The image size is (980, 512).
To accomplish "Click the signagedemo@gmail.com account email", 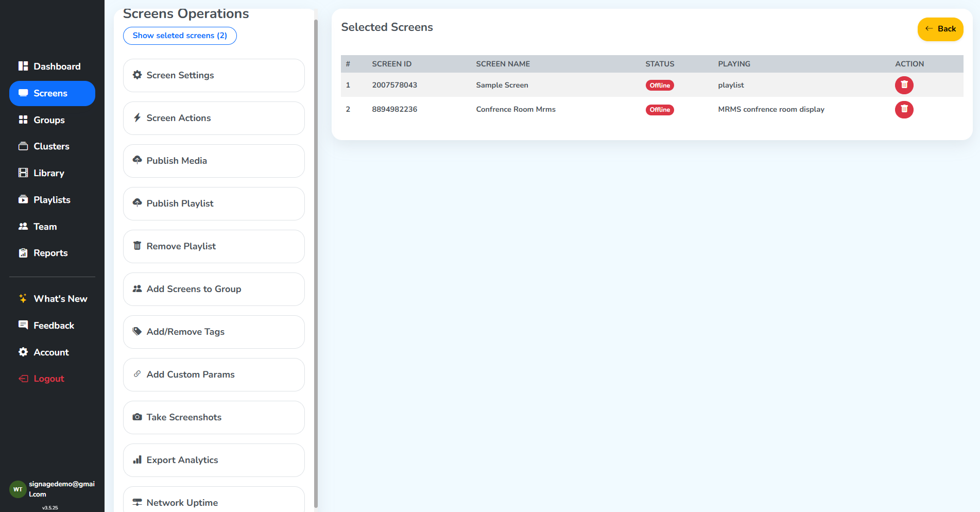I will (62, 489).
